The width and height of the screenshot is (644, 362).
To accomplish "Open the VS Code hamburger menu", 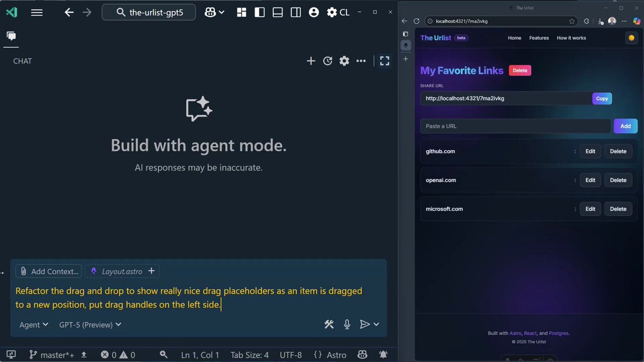I will [36, 12].
